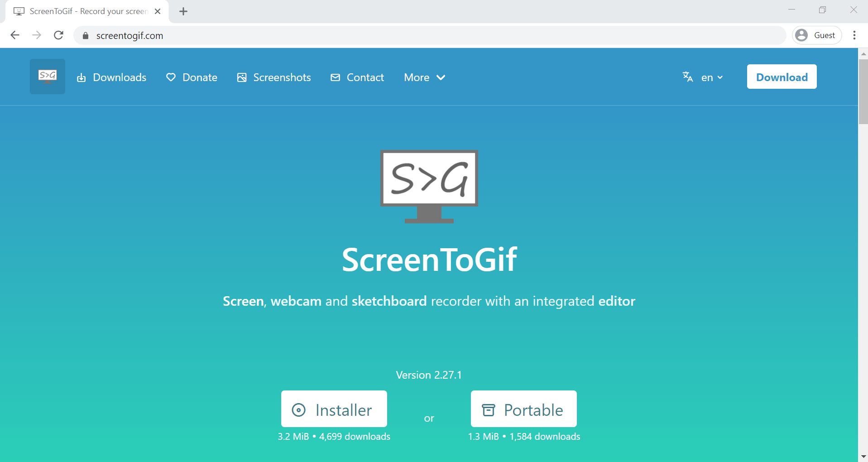Open the Guest profile menu

point(817,35)
